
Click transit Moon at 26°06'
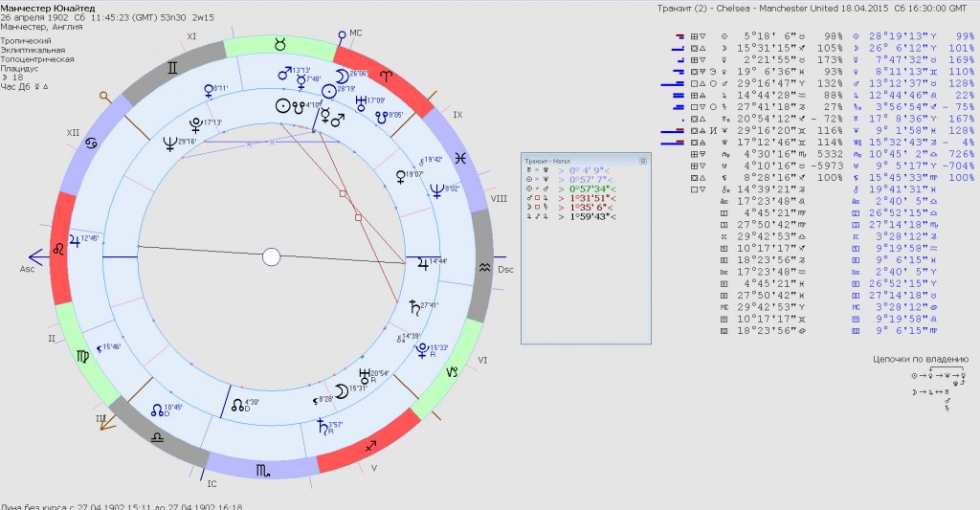click(x=342, y=77)
